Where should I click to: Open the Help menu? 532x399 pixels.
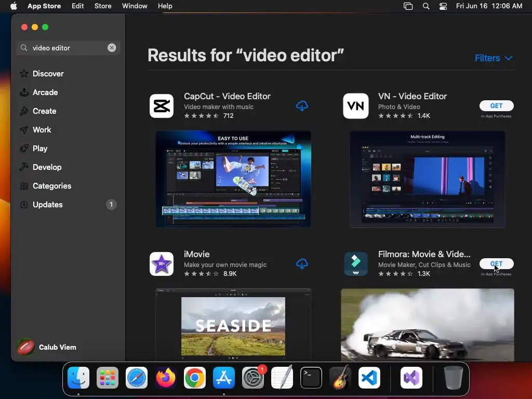165,6
